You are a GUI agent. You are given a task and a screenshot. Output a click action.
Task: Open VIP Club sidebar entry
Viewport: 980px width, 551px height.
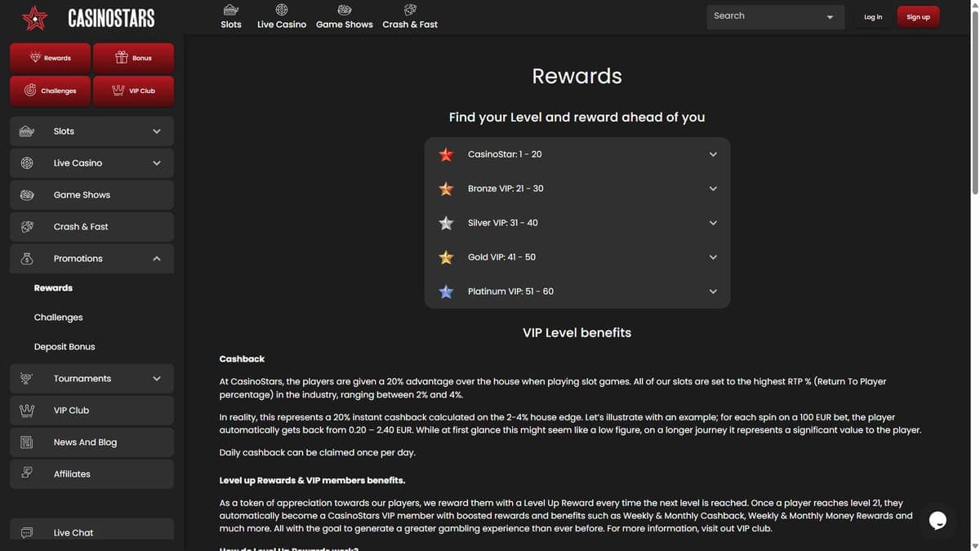[x=91, y=410]
